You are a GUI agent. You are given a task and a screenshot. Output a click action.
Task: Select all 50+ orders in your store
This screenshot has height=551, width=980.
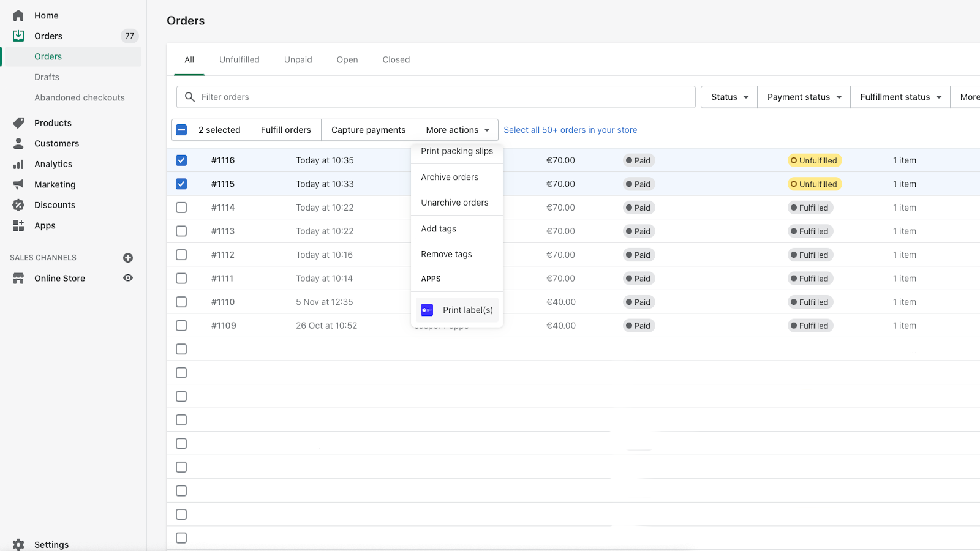[570, 130]
